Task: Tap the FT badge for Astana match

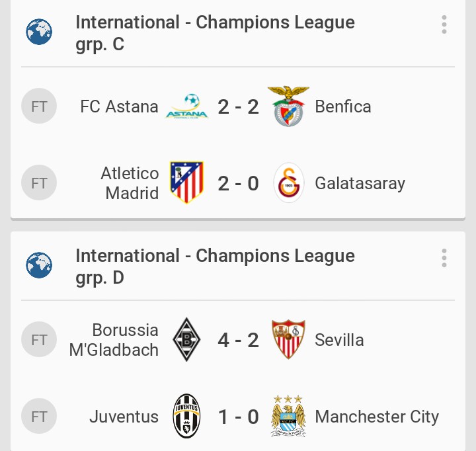Action: [39, 106]
